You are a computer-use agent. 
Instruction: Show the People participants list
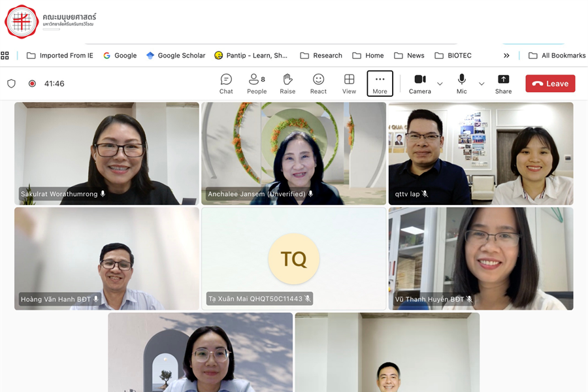256,84
